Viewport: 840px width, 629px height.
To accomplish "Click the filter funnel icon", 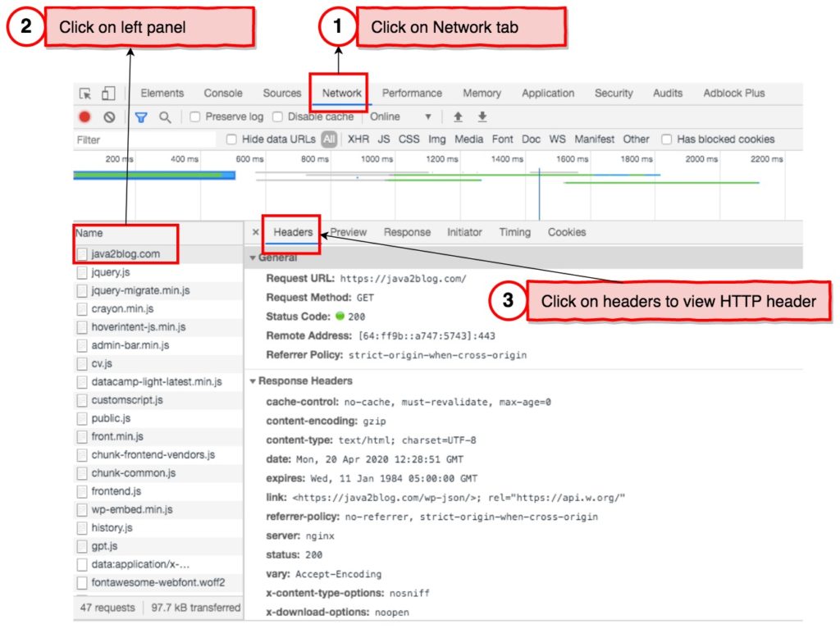I will [x=140, y=116].
